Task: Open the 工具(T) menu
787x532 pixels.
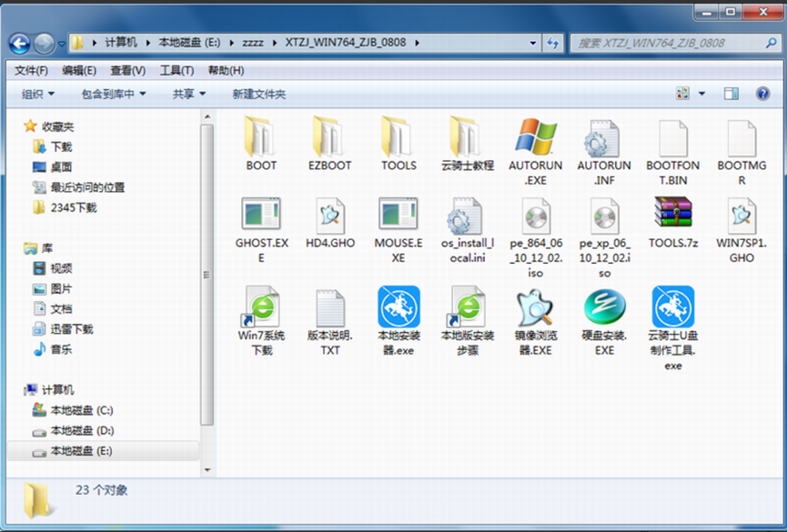Action: (177, 70)
